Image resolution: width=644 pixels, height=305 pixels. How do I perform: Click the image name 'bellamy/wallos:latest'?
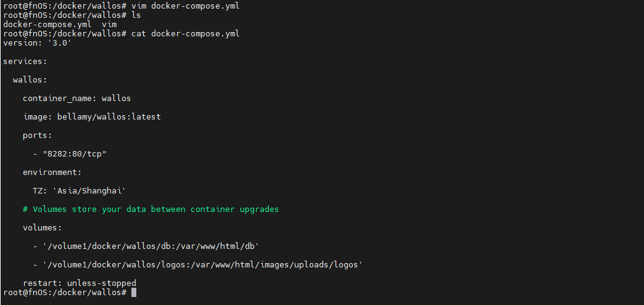[109, 117]
